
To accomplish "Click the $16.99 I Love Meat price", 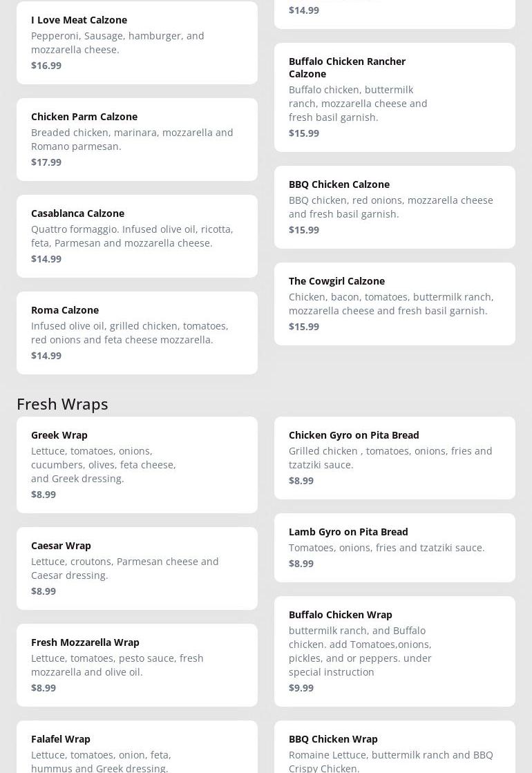I will click(x=46, y=66).
